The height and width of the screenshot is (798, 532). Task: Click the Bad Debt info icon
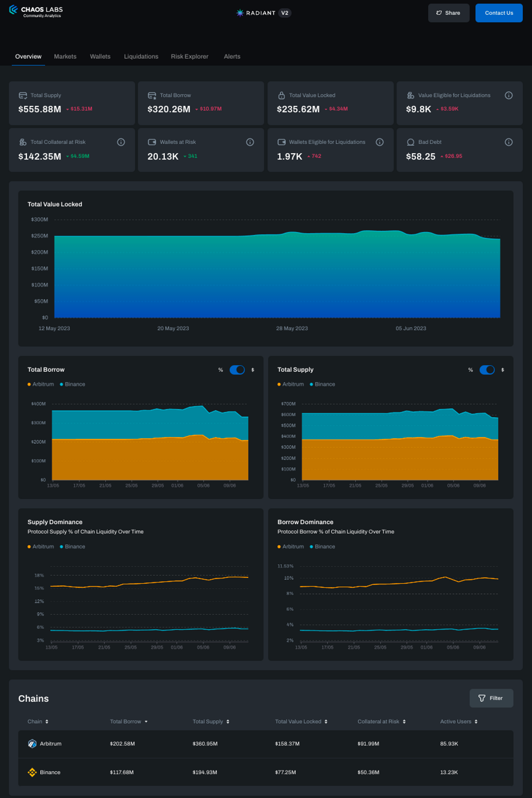(508, 142)
